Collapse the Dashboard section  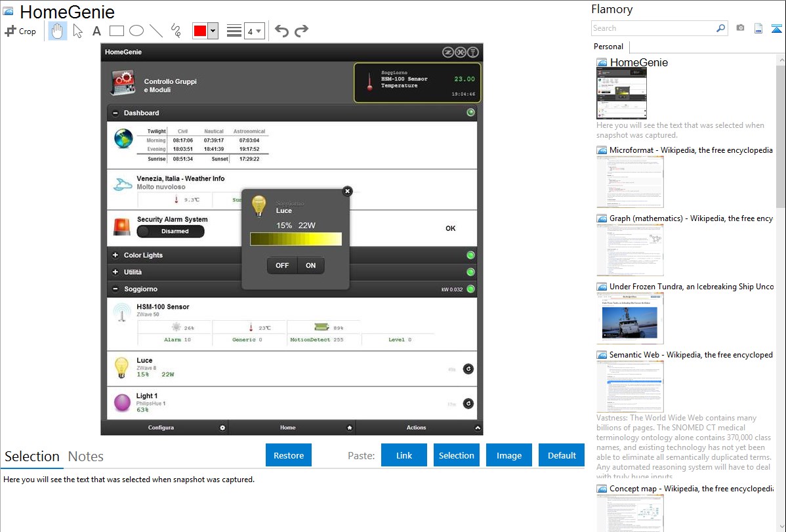[x=115, y=113]
